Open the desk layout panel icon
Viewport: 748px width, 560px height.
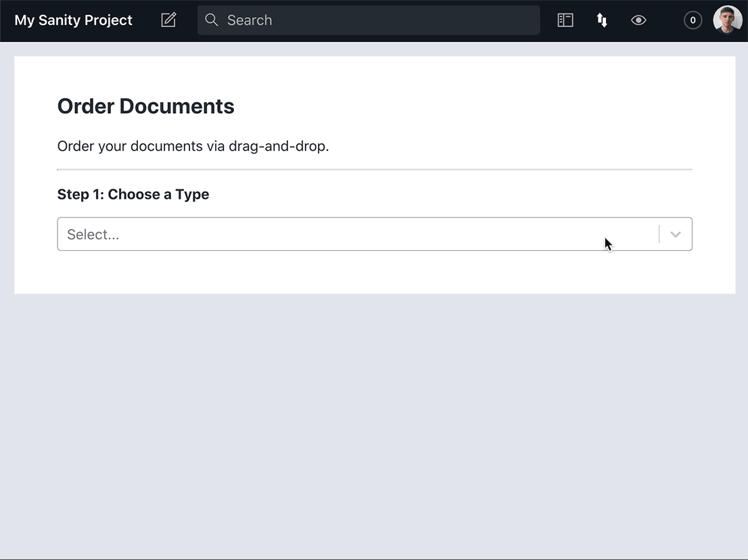click(565, 20)
